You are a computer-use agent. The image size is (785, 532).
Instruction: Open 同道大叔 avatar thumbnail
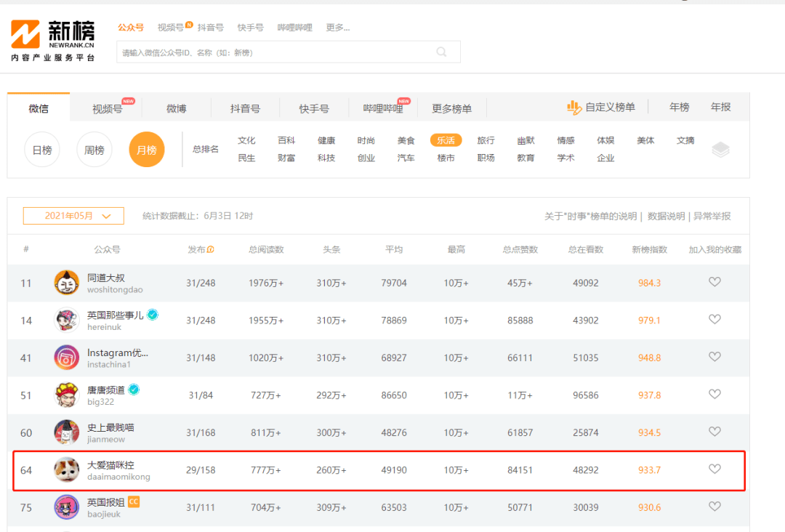point(67,283)
